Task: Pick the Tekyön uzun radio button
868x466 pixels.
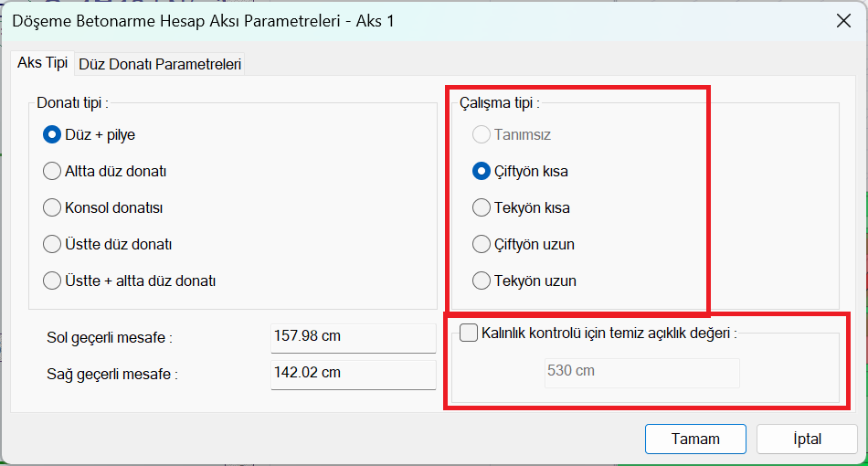Action: pyautogui.click(x=482, y=281)
